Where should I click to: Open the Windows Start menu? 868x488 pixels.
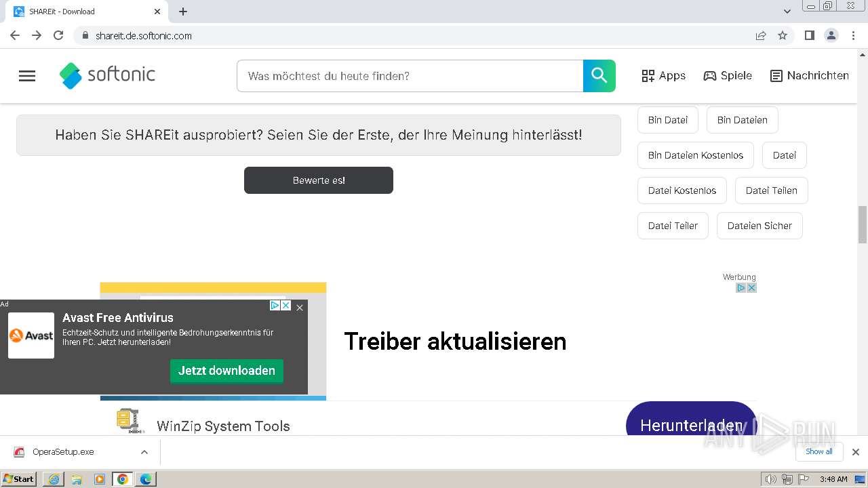(19, 479)
